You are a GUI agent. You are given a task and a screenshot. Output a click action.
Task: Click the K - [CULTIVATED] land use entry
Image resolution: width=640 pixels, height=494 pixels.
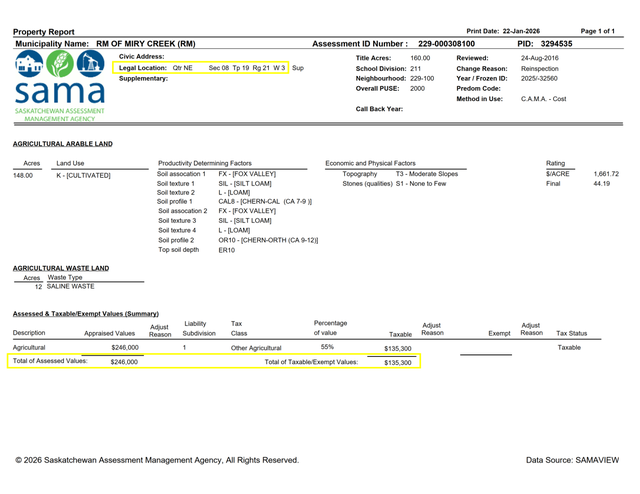tap(83, 175)
